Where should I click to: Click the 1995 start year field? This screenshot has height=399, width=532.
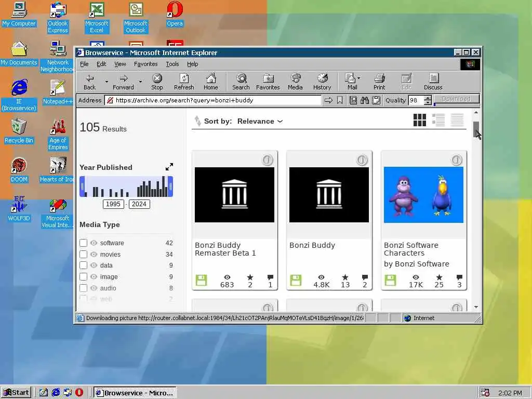coord(113,204)
